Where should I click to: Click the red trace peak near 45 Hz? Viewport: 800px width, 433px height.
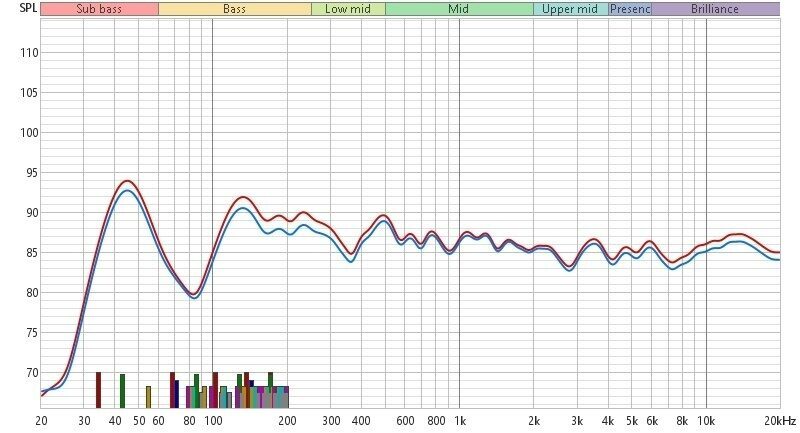pos(127,181)
